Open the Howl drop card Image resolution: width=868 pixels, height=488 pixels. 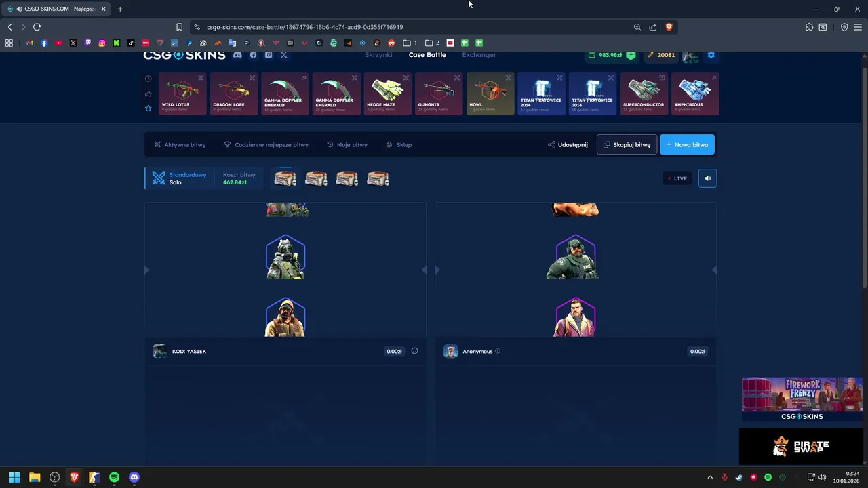(490, 94)
